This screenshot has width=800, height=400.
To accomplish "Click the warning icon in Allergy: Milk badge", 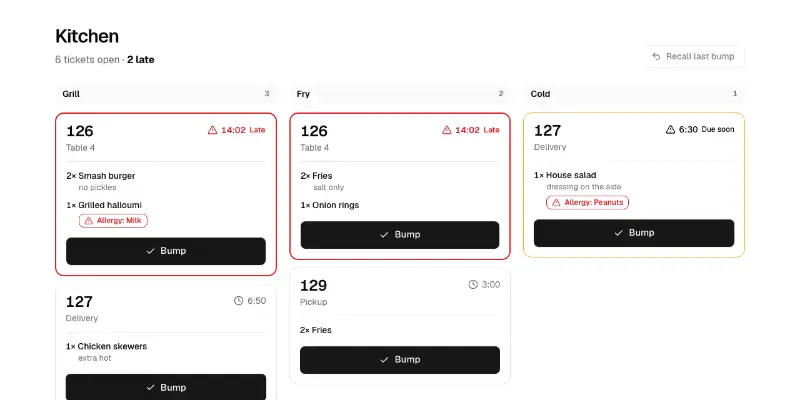I will (89, 221).
